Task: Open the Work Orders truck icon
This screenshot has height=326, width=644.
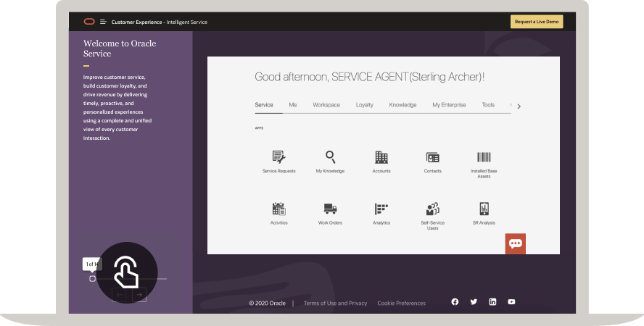Action: (x=330, y=209)
